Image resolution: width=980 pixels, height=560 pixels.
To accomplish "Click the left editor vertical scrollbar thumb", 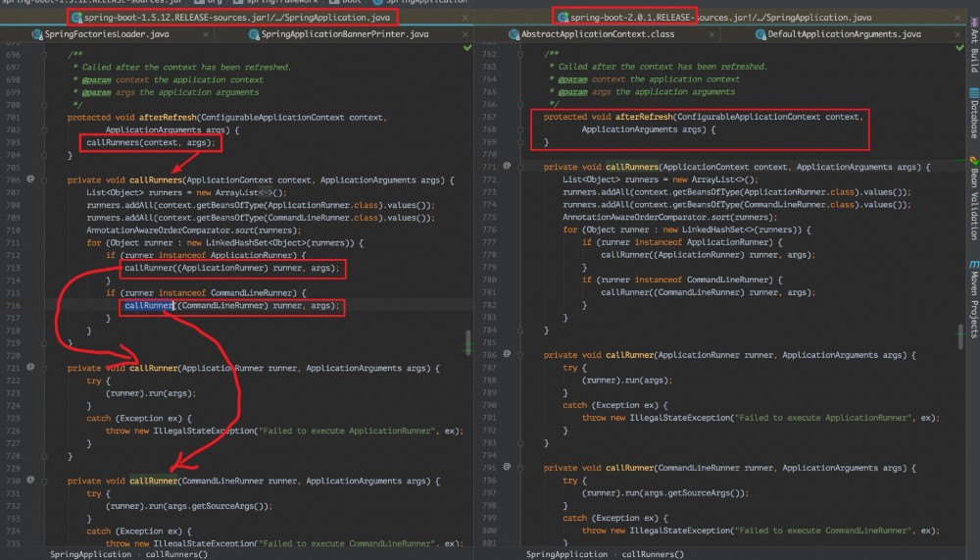I will pos(468,342).
